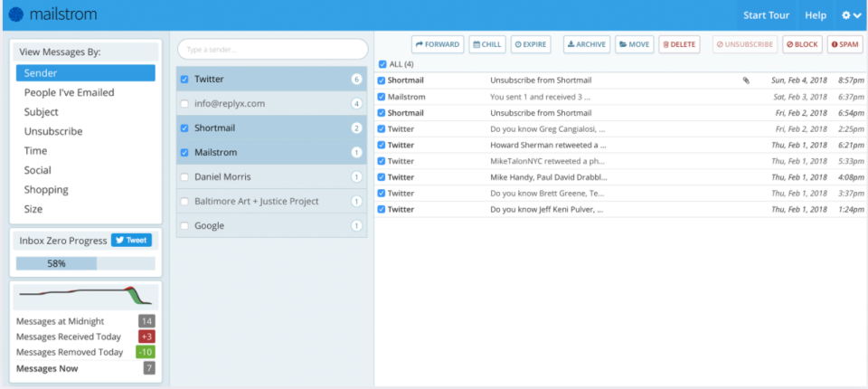Uncheck the Shortmail sender checkbox
Viewport: 868px width, 389px height.
184,128
